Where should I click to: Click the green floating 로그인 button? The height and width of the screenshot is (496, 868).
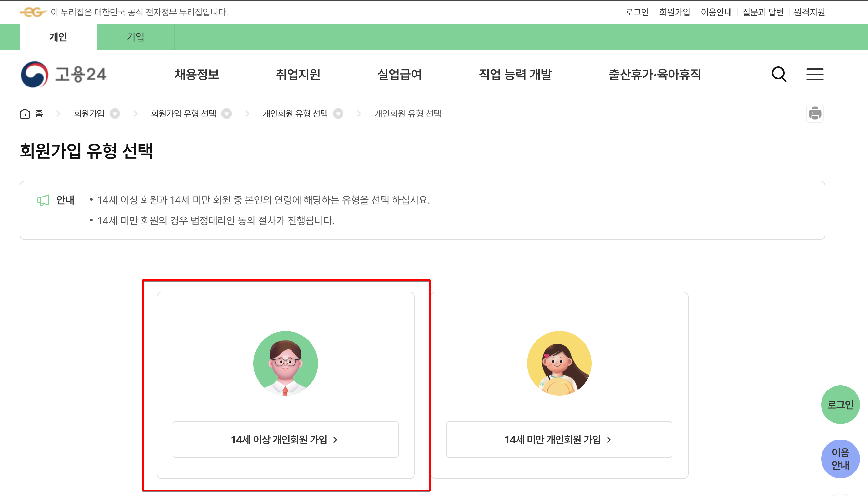840,404
